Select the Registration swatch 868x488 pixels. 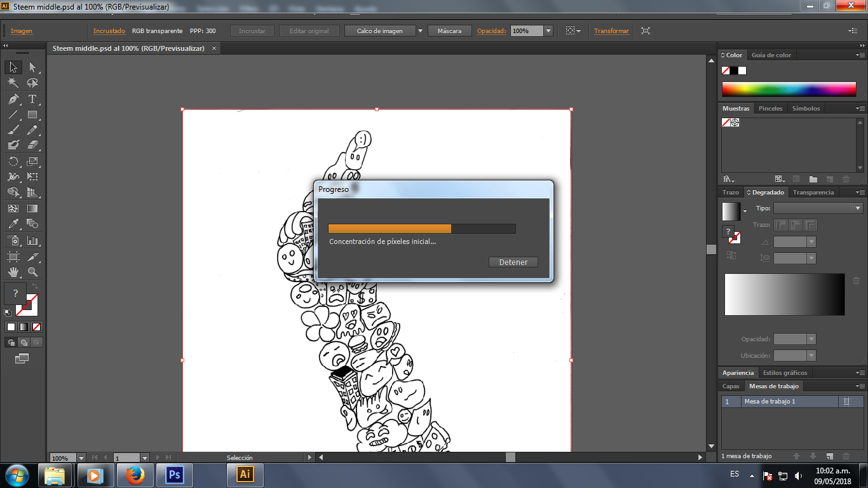coord(735,123)
